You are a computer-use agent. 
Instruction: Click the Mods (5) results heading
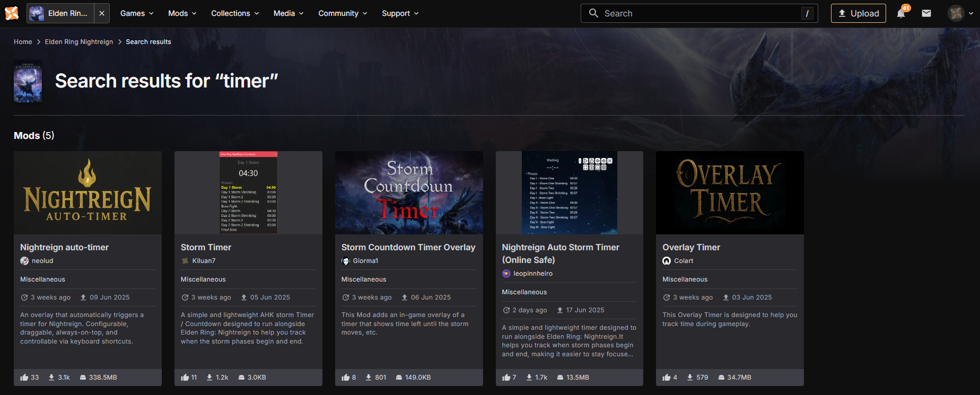coord(34,136)
